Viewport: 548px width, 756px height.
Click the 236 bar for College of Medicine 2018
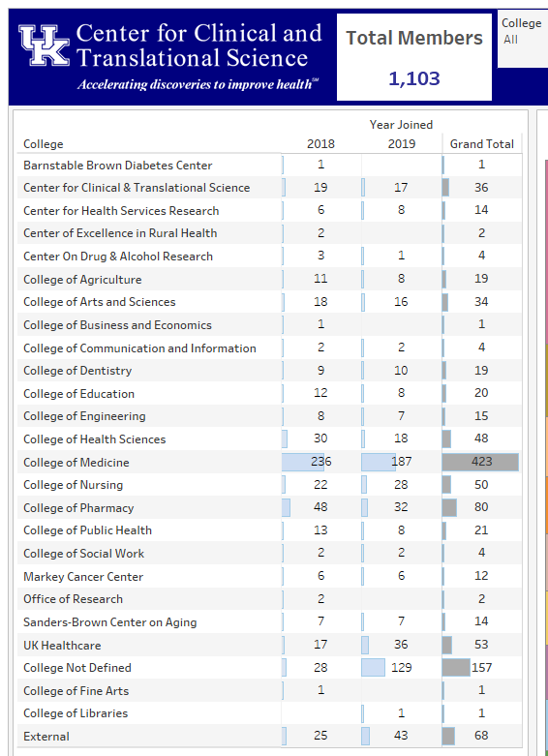(x=303, y=462)
